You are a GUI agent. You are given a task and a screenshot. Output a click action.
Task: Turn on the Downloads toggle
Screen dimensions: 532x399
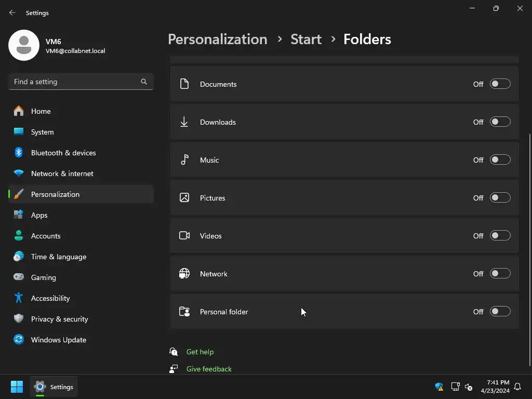click(x=500, y=122)
